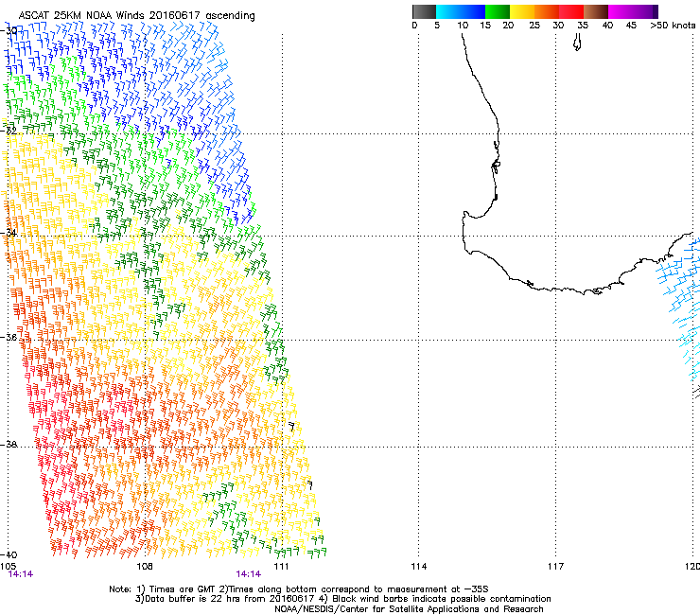This screenshot has width=700, height=615.
Task: Click the longitude label 114
Action: [418, 567]
